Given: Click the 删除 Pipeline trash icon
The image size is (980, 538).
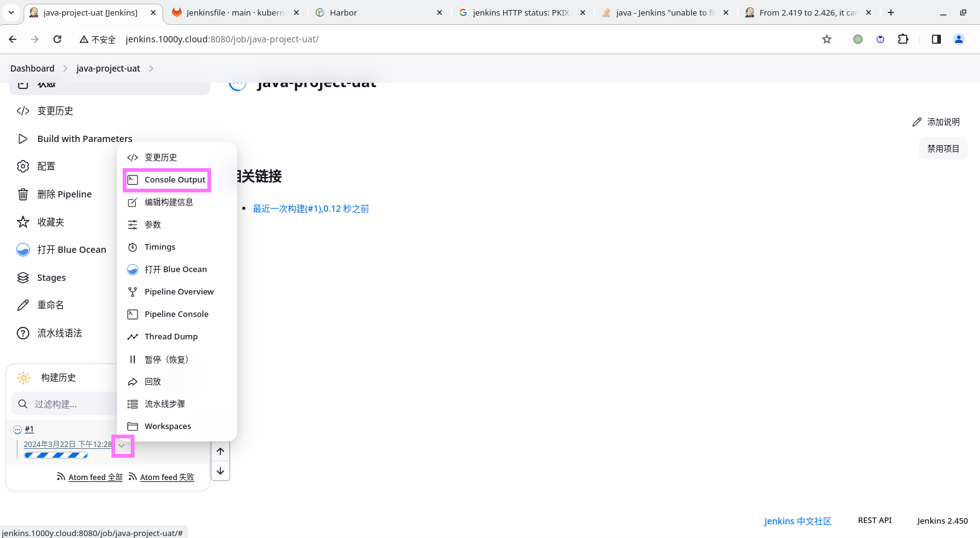Looking at the screenshot, I should [23, 194].
